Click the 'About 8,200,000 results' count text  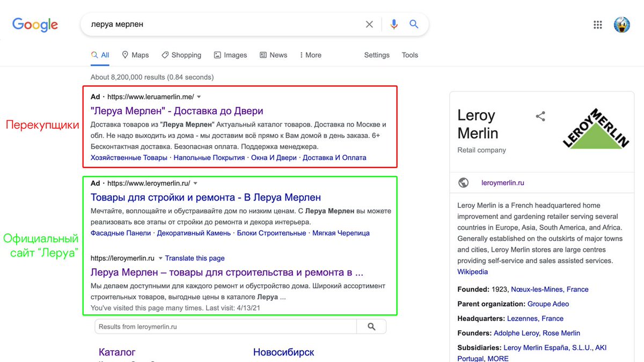coord(152,77)
